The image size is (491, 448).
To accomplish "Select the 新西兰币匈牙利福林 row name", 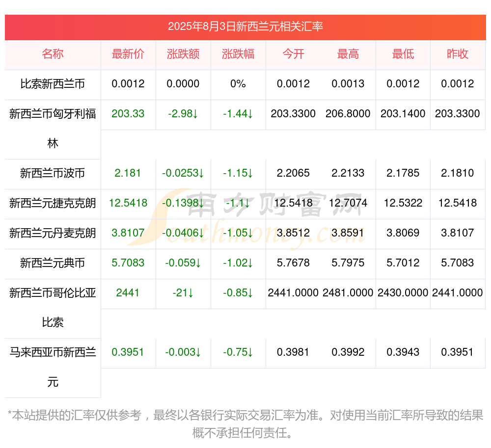I will point(53,129).
